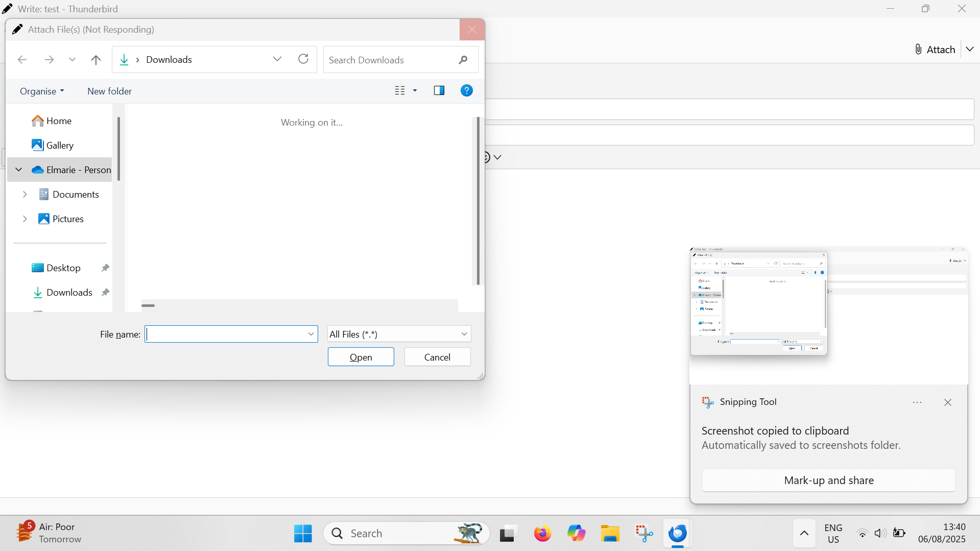Click the Snipping Tool screenshot thumbnail
Image resolution: width=980 pixels, height=551 pixels.
click(828, 316)
